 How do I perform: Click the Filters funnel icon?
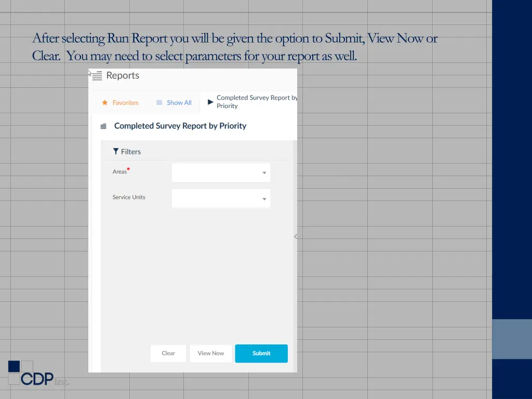click(x=116, y=151)
